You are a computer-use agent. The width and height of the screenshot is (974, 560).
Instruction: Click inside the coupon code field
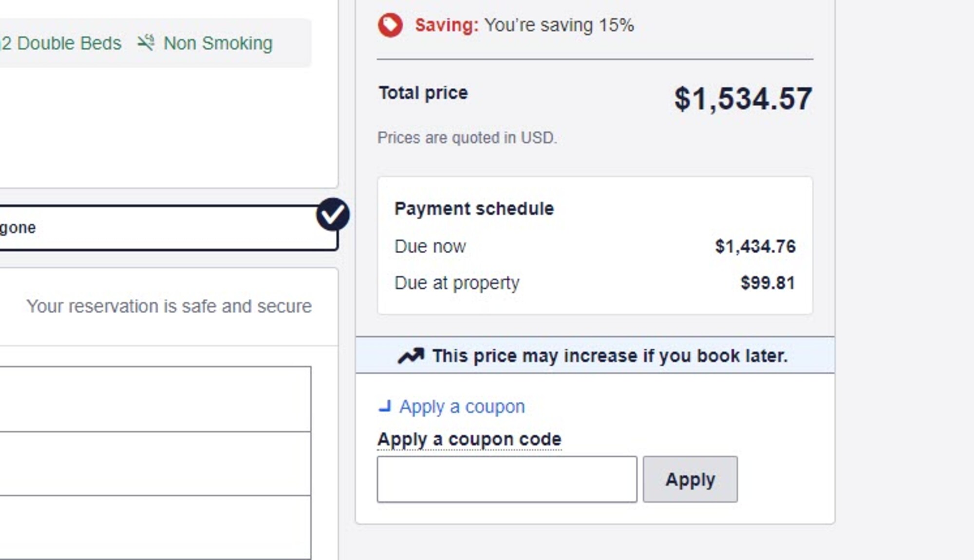(x=507, y=479)
